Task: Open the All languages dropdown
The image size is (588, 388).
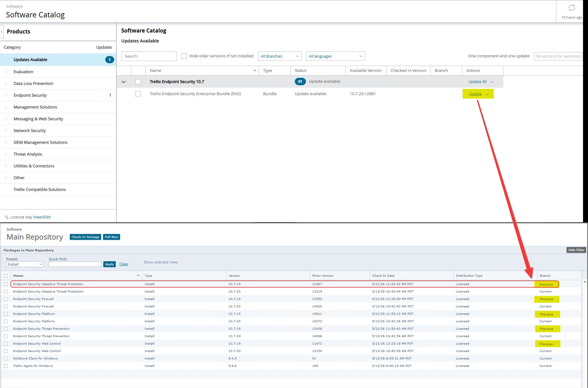Action: [x=335, y=56]
